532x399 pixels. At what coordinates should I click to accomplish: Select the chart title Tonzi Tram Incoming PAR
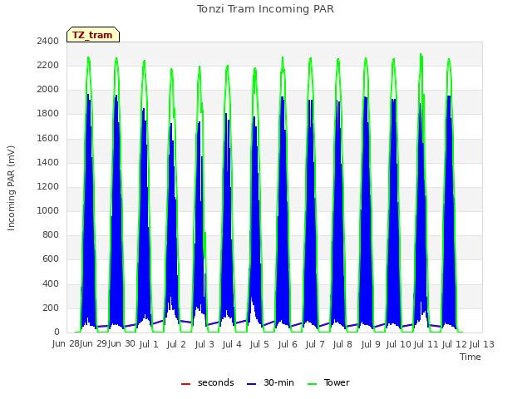point(266,9)
